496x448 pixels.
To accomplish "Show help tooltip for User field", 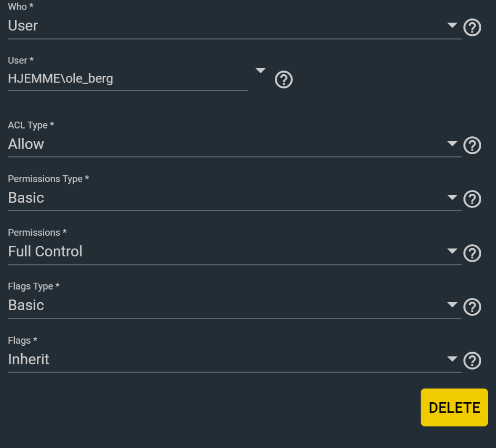I will click(283, 79).
